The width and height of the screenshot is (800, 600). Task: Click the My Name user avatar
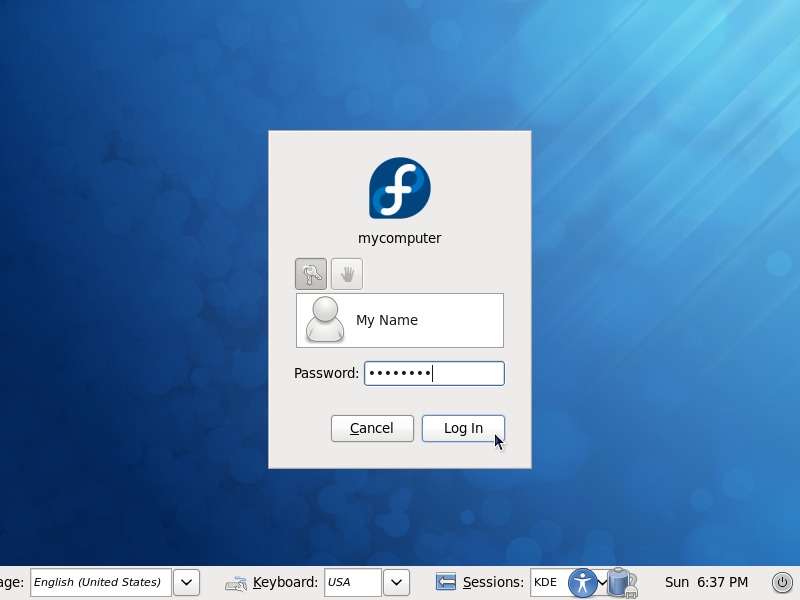(x=324, y=320)
